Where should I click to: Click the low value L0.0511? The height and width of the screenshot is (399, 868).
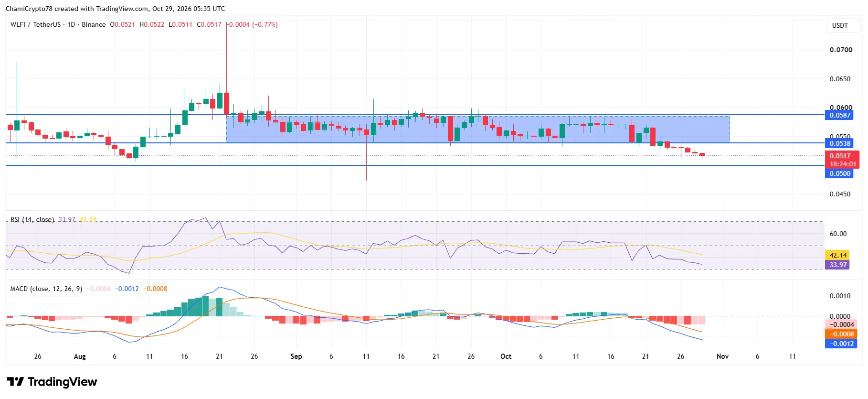click(180, 24)
